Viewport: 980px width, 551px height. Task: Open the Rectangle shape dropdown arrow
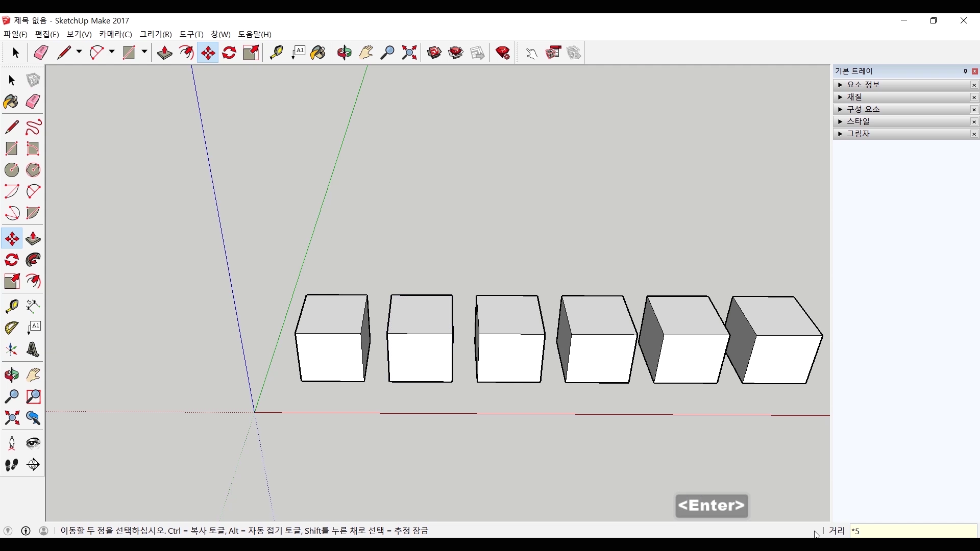point(144,52)
